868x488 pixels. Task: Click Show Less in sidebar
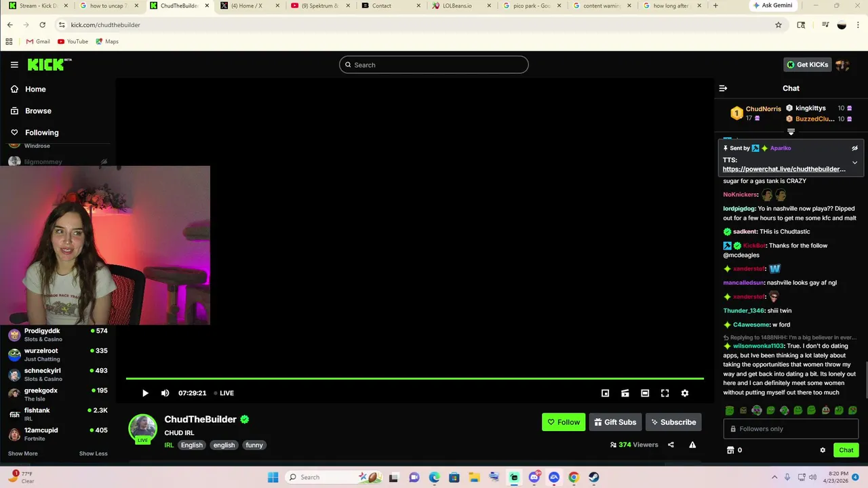click(94, 453)
